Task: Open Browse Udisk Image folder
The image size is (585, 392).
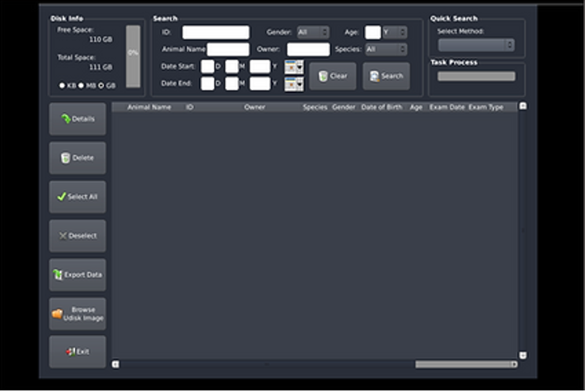Action: [x=77, y=314]
